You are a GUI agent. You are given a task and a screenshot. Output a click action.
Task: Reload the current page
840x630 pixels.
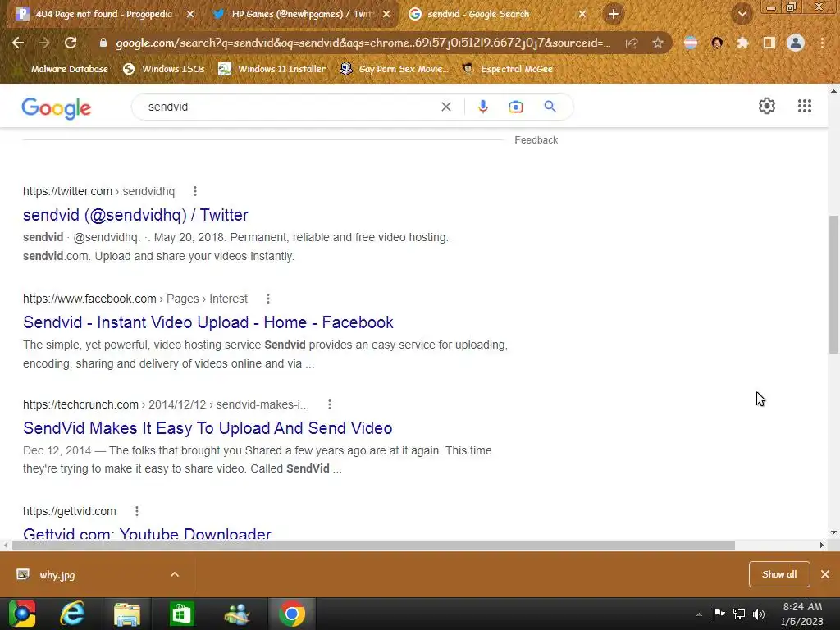[x=71, y=43]
